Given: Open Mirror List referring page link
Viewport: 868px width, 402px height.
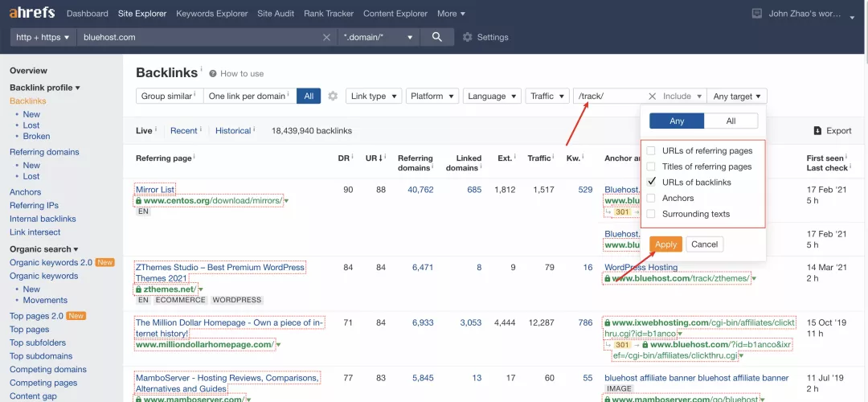Looking at the screenshot, I should (155, 190).
